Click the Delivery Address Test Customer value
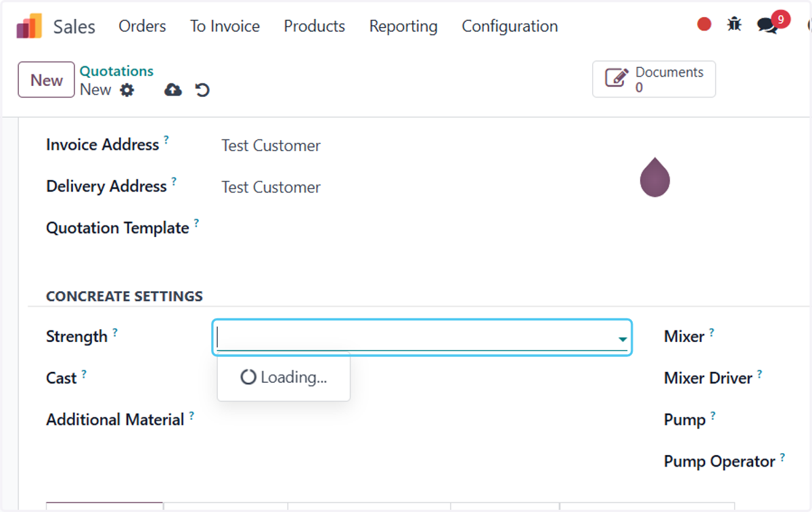812x512 pixels. coord(271,187)
